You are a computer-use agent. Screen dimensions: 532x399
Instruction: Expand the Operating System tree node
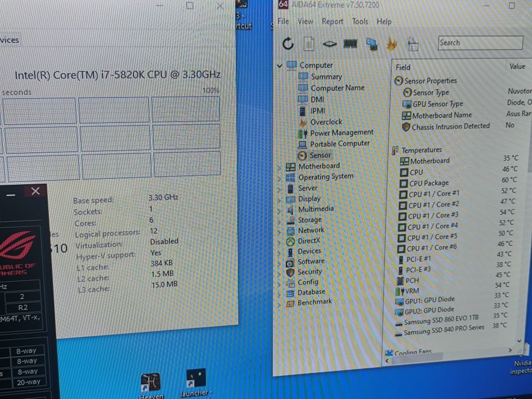tap(279, 178)
